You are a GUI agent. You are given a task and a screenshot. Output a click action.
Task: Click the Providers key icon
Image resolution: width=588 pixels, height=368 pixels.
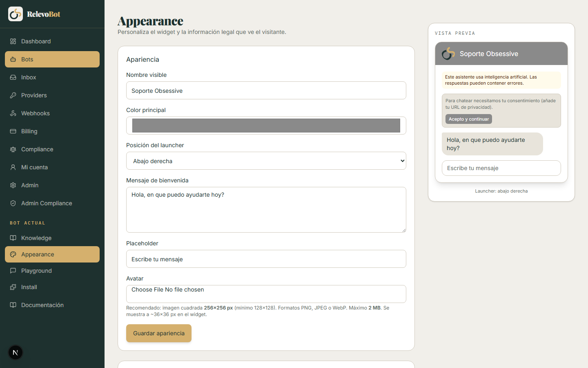coord(13,95)
